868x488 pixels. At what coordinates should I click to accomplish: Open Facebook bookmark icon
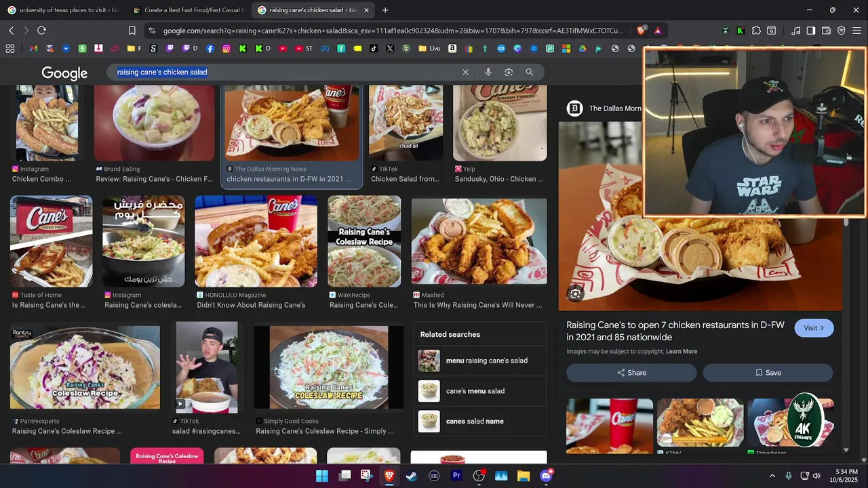(x=210, y=49)
